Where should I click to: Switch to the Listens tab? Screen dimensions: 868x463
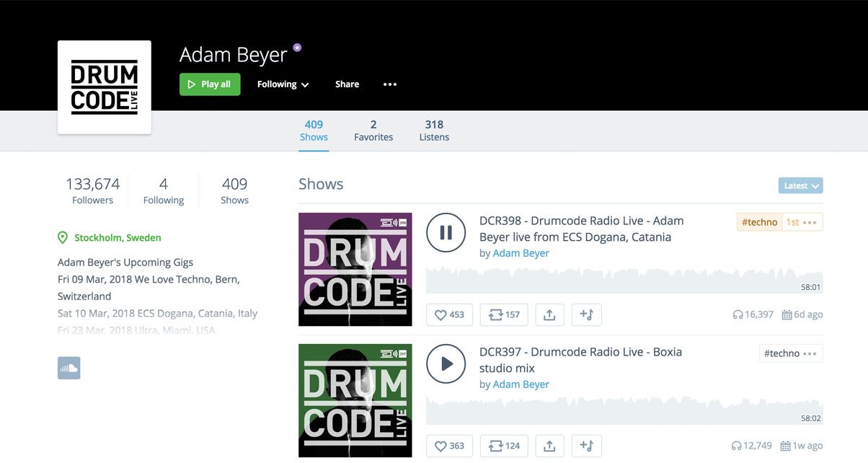434,131
